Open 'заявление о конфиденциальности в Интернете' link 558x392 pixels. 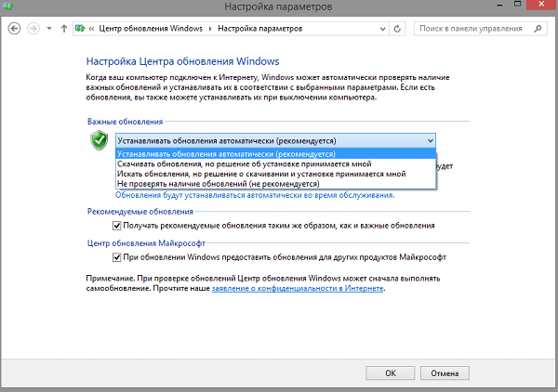pos(298,288)
